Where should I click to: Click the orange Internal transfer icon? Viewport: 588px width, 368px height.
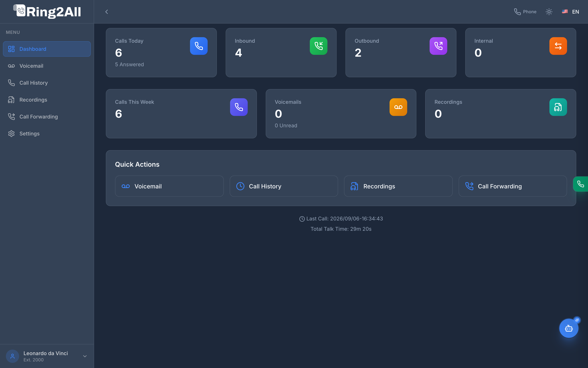tap(558, 46)
